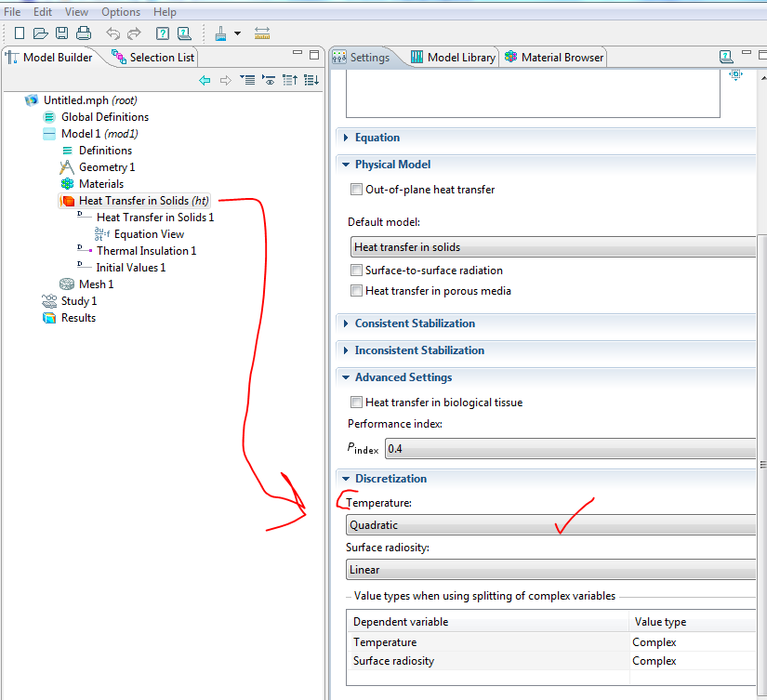The width and height of the screenshot is (767, 700).
Task: Click the Show More Options eye icon
Action: (269, 80)
